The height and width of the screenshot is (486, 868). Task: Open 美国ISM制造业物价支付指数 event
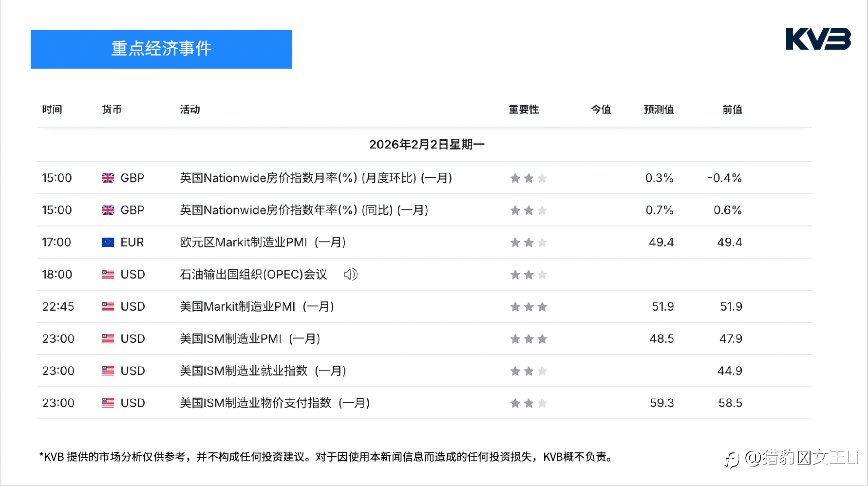(275, 403)
